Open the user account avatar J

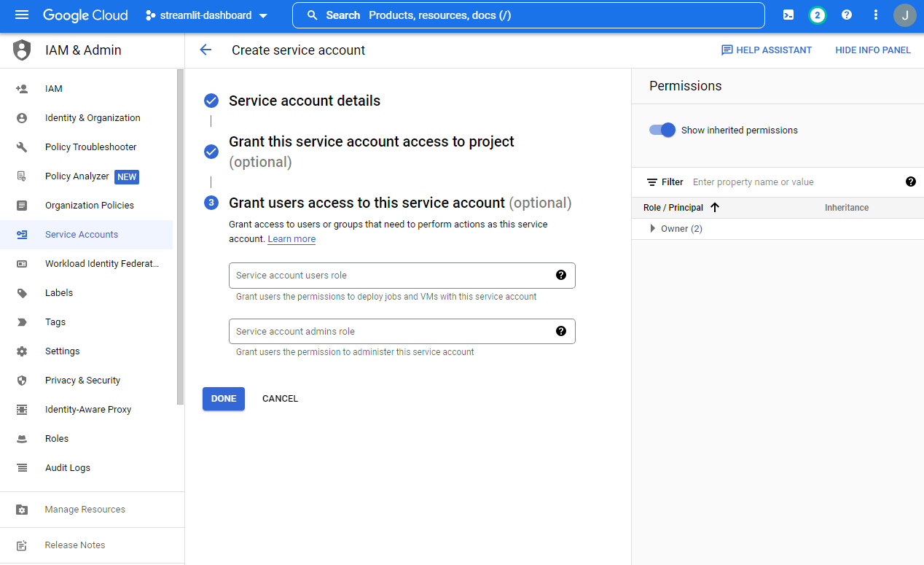pos(905,15)
